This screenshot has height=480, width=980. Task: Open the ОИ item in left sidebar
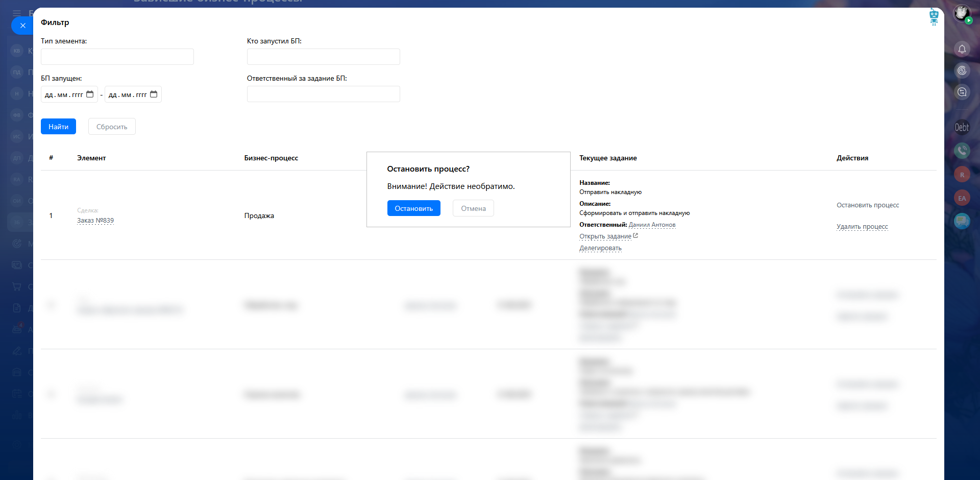pos(17,201)
